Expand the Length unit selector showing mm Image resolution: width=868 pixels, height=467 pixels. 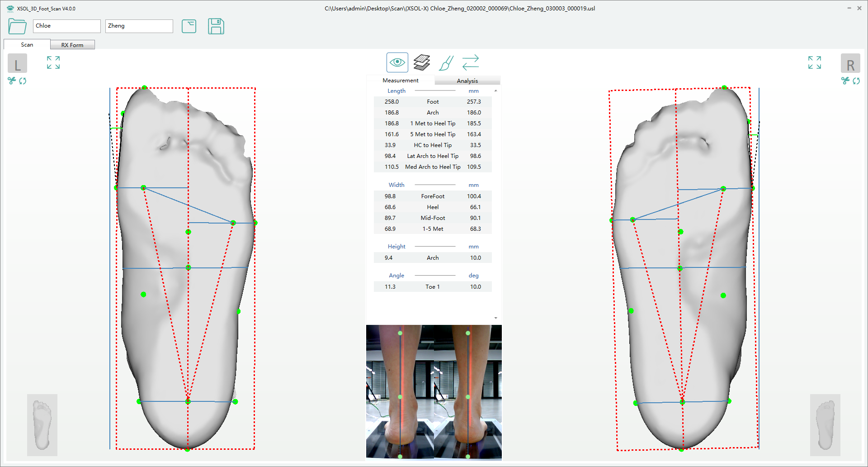click(473, 91)
